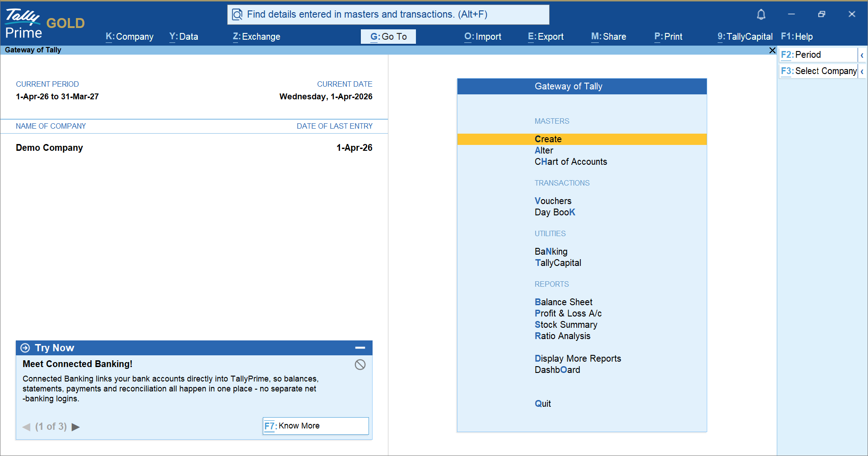
Task: Open the E: Export menu
Action: click(546, 37)
